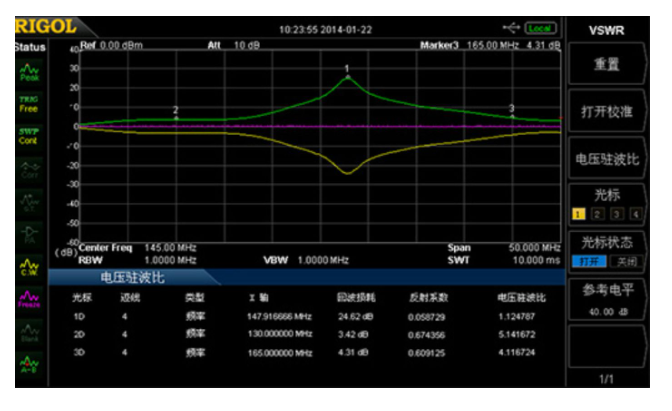Select marker number 2 box
Screen dimensions: 672x411
(597, 214)
